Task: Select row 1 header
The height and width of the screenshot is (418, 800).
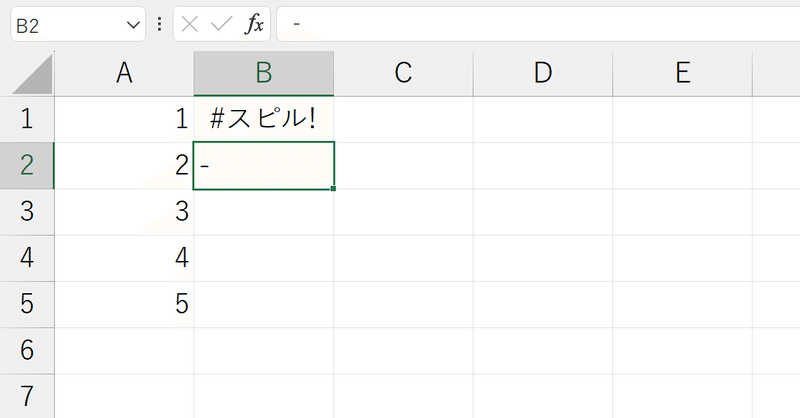Action: click(27, 119)
